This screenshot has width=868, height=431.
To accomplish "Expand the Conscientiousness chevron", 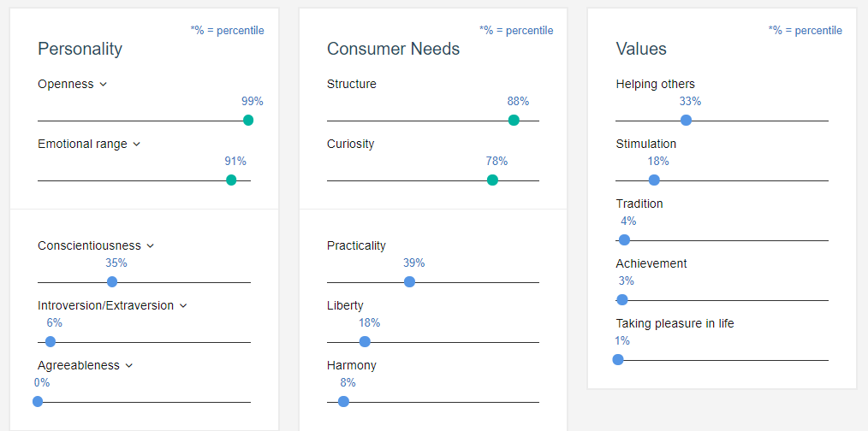I will pyautogui.click(x=151, y=245).
